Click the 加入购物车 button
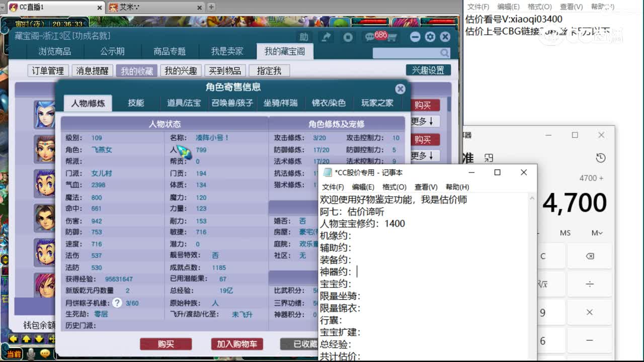 click(x=237, y=344)
